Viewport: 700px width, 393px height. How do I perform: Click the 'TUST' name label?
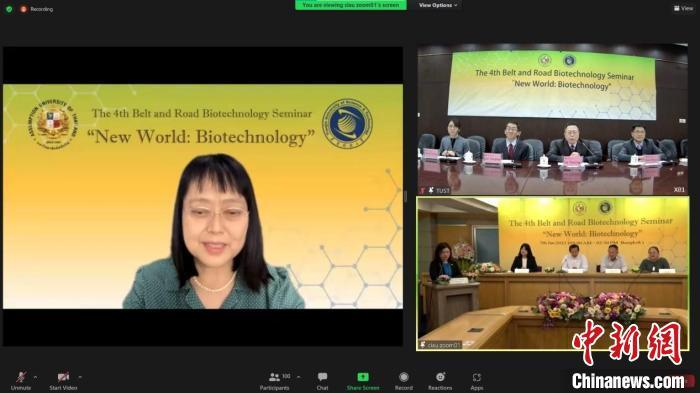click(x=443, y=191)
